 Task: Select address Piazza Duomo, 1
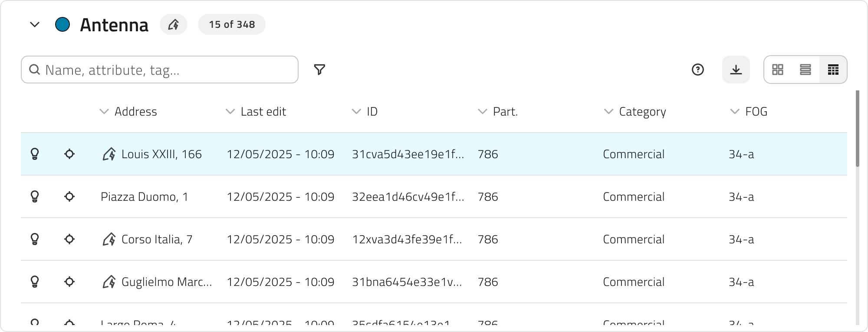click(145, 197)
